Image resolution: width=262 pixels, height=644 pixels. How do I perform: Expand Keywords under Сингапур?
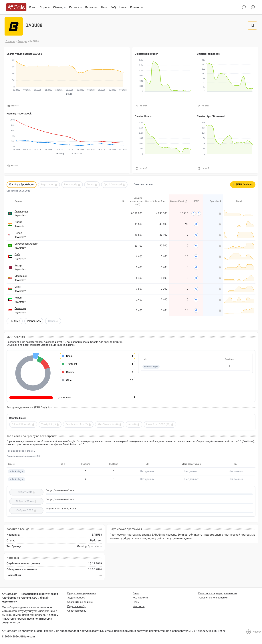tap(20, 313)
